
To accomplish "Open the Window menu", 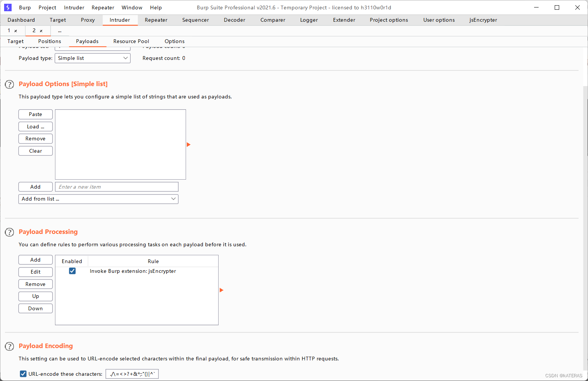I will tap(132, 7).
